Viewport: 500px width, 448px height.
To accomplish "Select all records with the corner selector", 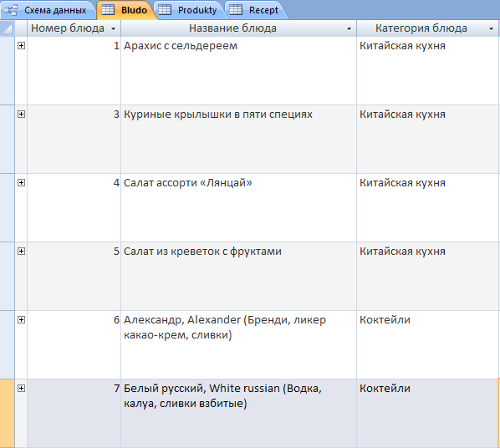I will [7, 28].
